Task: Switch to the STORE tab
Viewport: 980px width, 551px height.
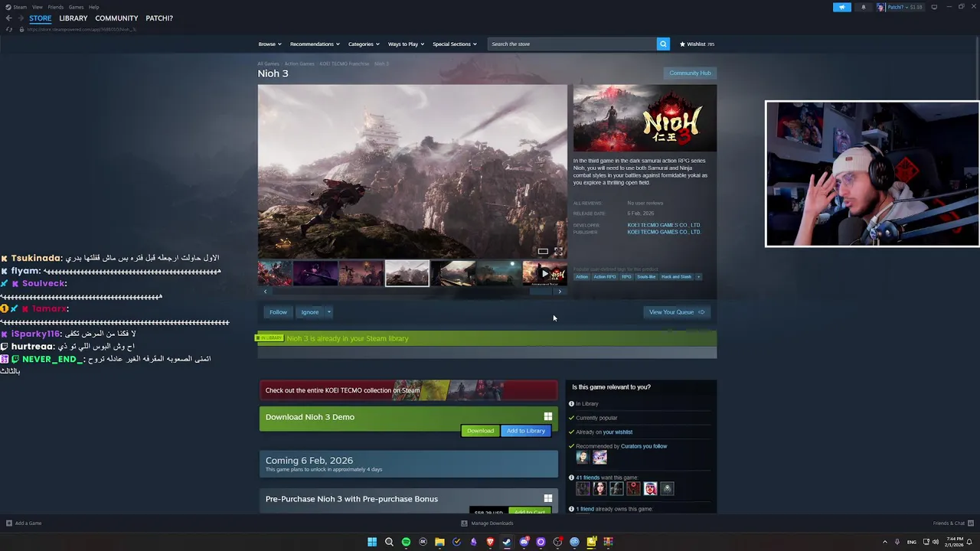Action: coord(41,18)
